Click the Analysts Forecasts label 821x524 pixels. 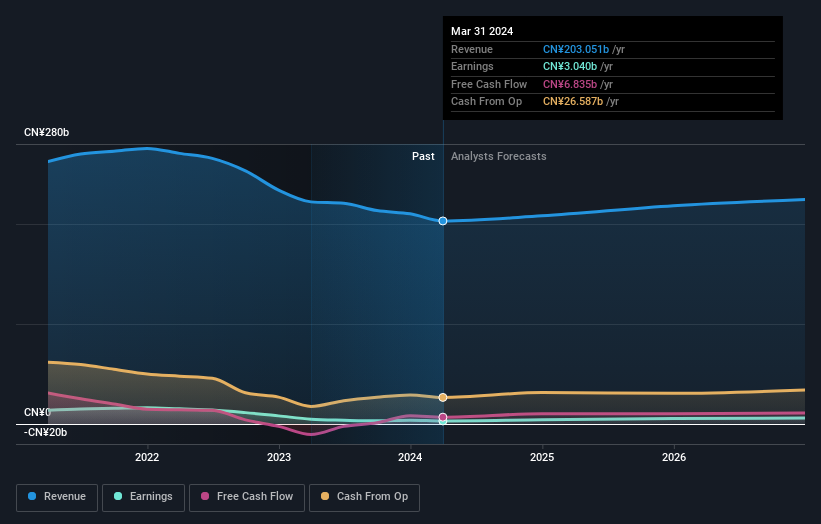tap(498, 156)
